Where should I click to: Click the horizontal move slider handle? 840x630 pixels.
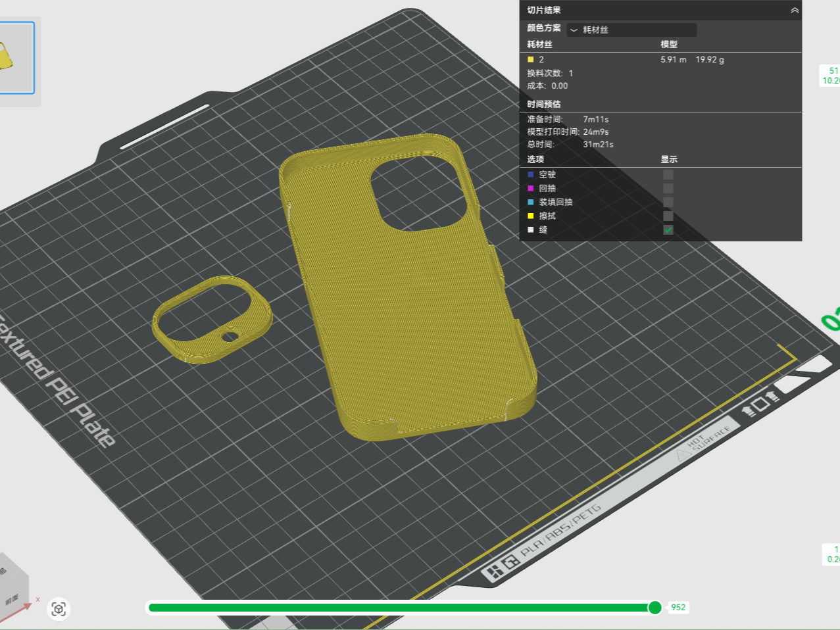655,608
